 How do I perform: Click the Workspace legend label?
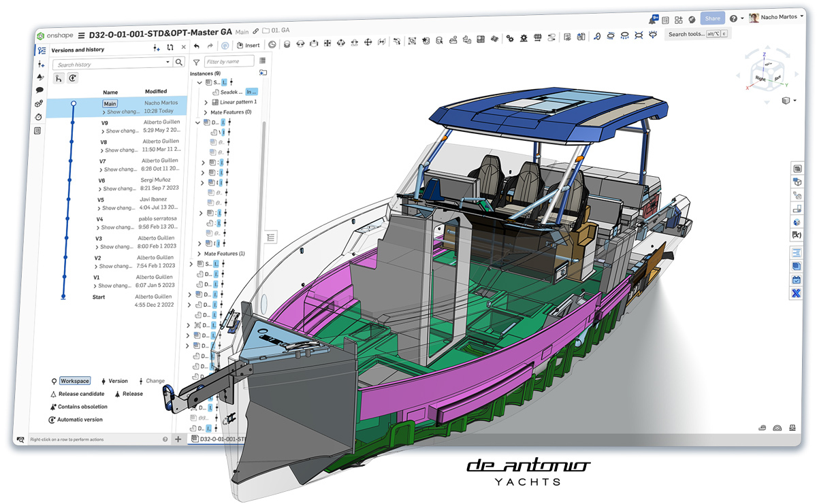tap(74, 381)
